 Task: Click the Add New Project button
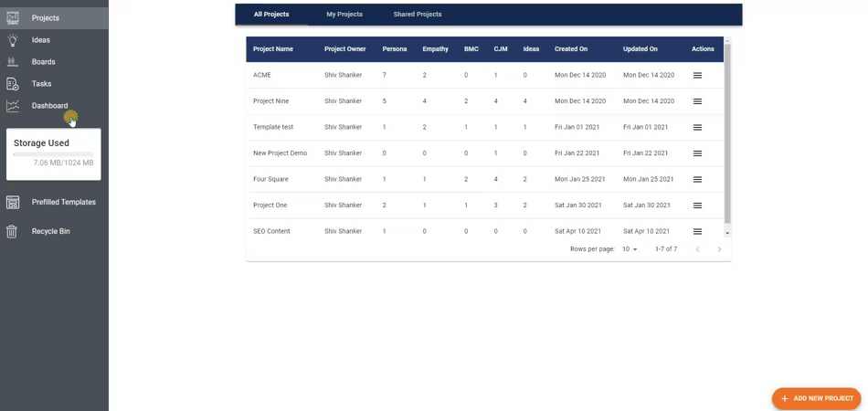pos(817,398)
